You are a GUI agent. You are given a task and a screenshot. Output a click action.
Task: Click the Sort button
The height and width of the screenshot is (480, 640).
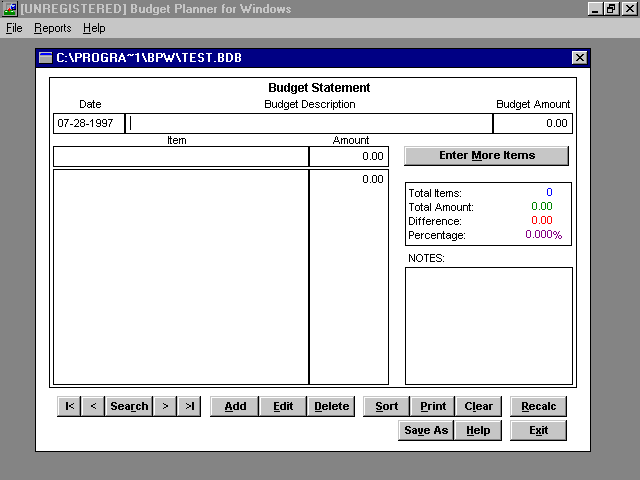(386, 406)
